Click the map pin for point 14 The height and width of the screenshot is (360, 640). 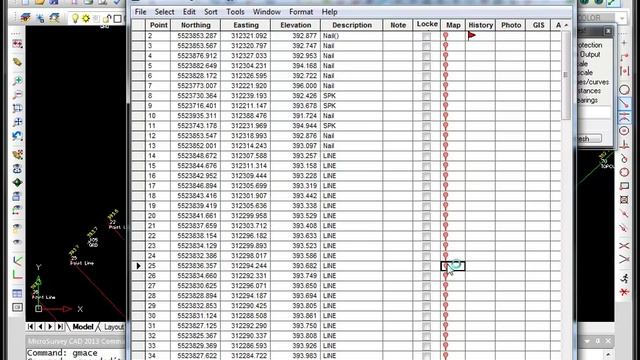point(446,156)
